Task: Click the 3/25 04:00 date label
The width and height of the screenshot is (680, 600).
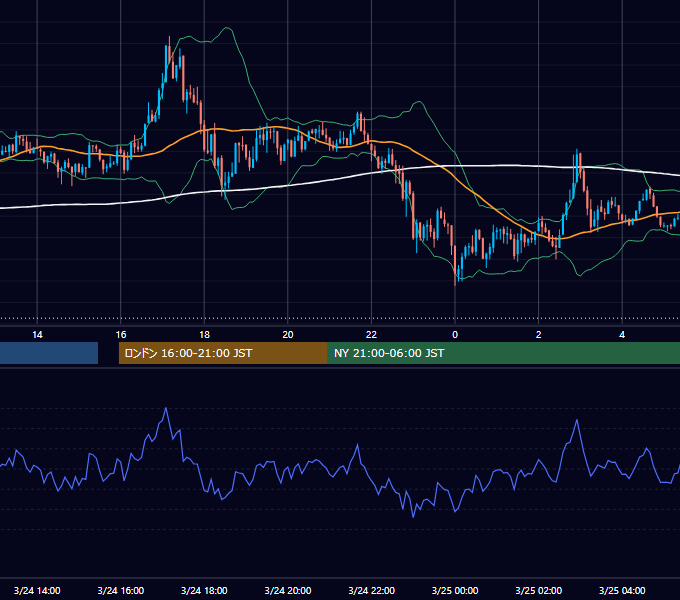Action: click(x=622, y=590)
